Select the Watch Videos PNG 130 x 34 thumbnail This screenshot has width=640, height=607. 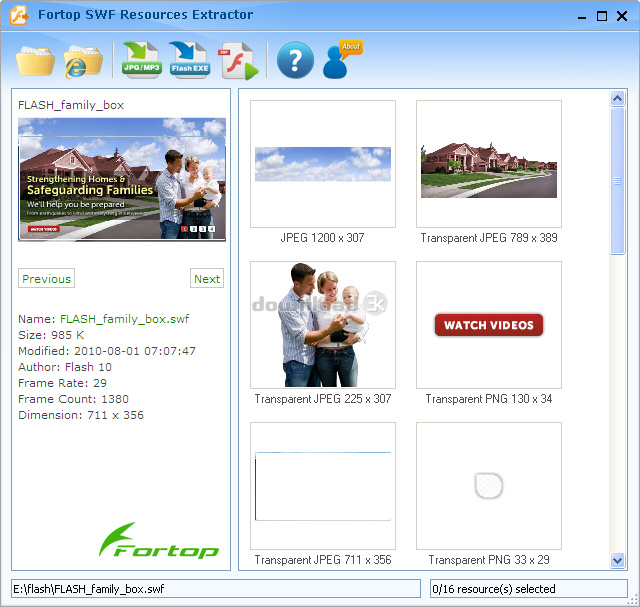point(489,325)
